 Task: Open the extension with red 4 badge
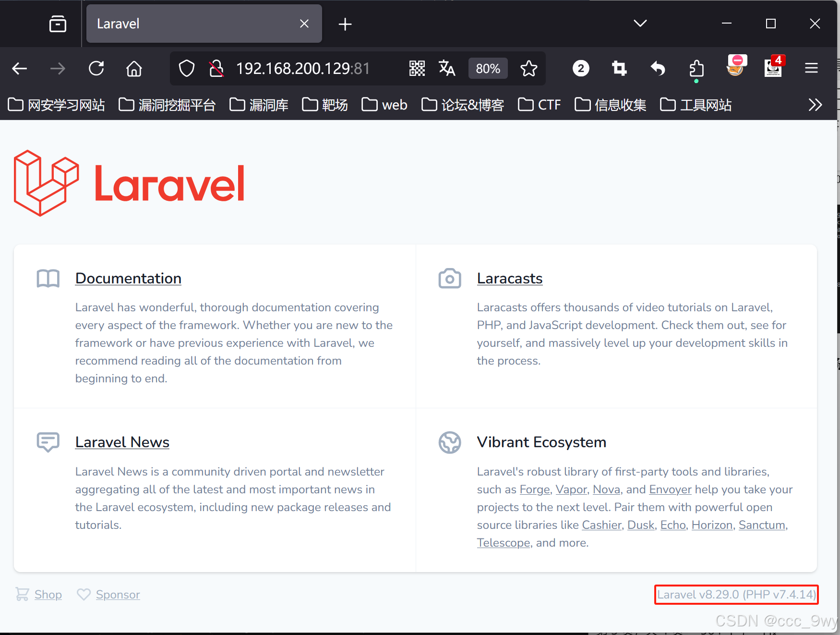point(774,66)
